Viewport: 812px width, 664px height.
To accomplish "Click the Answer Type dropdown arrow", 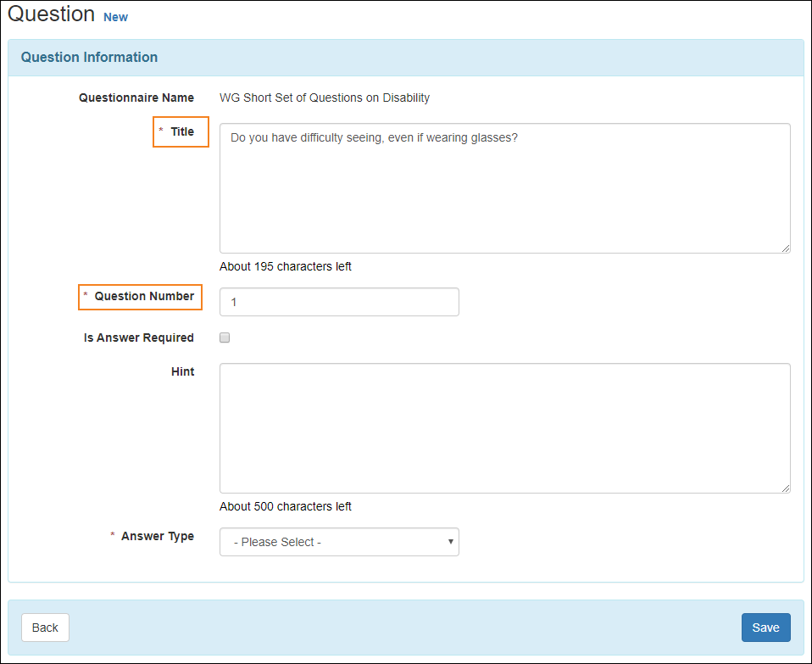I will (451, 542).
